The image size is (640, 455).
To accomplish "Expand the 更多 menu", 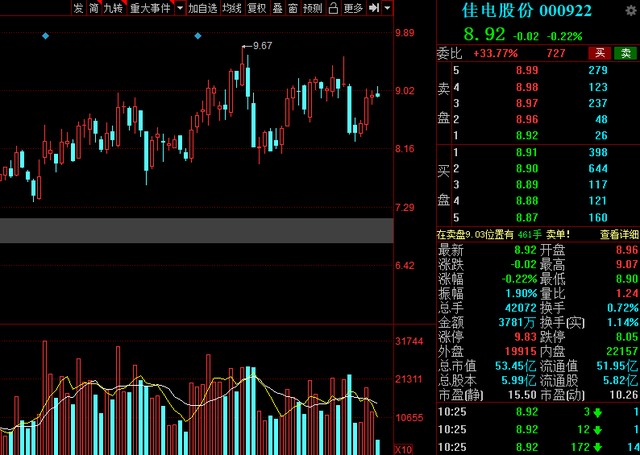I will click(353, 8).
